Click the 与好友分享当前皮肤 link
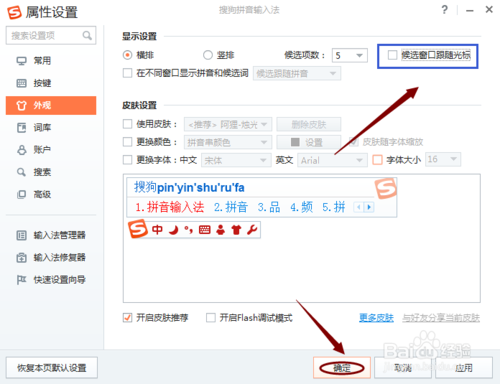Image resolution: width=500 pixels, height=384 pixels. tap(441, 318)
